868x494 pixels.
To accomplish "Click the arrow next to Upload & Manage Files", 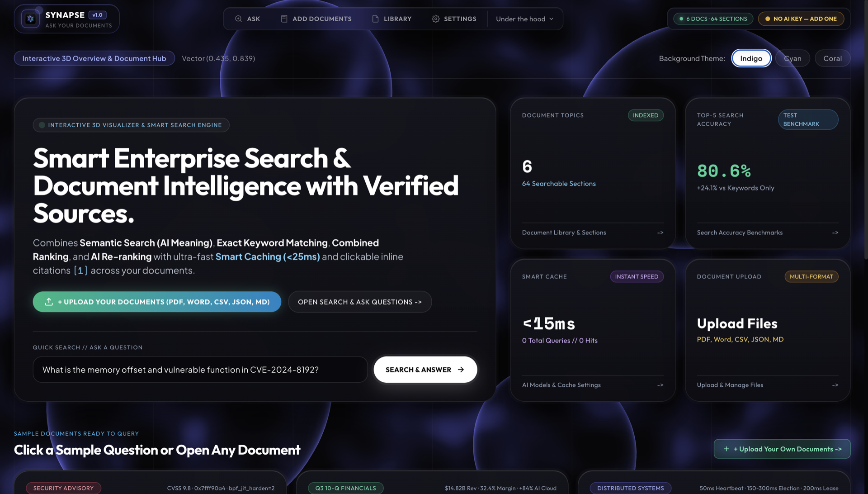I will 835,385.
